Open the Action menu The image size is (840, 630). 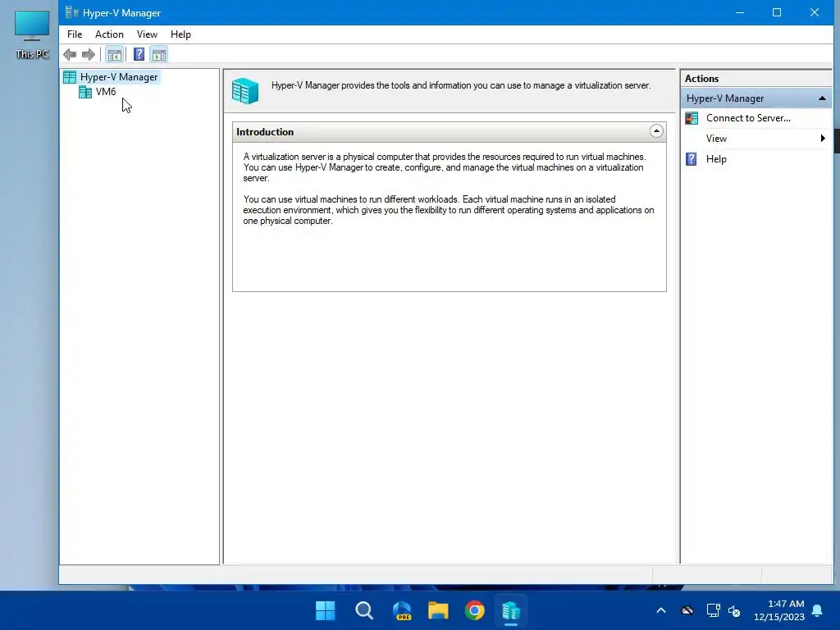coord(109,34)
